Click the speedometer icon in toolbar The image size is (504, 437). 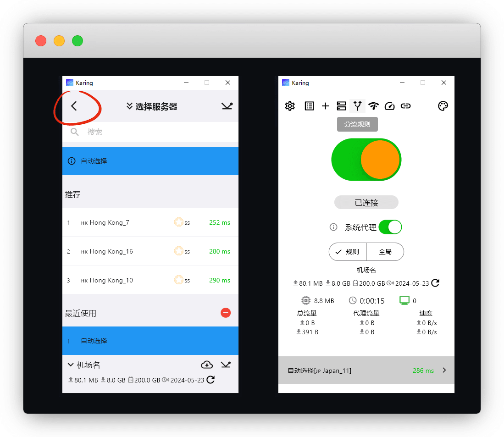pos(389,106)
